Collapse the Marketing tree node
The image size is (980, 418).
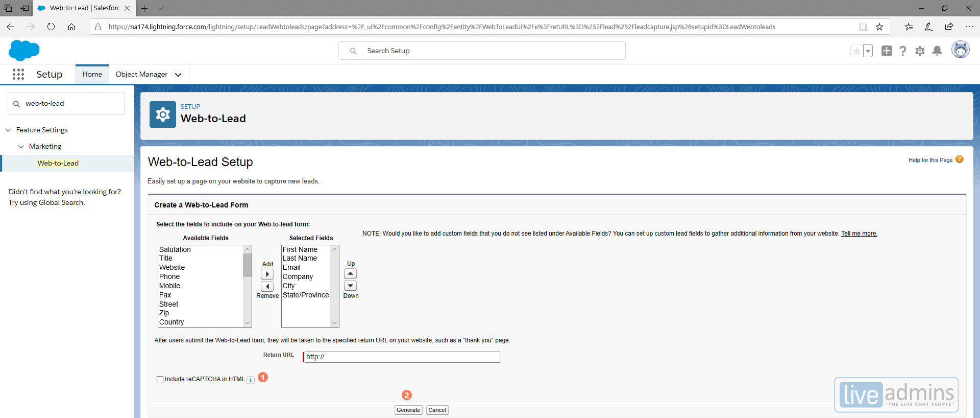[21, 147]
